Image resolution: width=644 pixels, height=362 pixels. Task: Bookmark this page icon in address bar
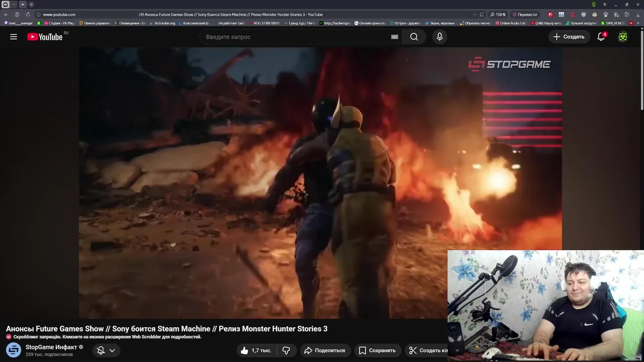coord(481,15)
